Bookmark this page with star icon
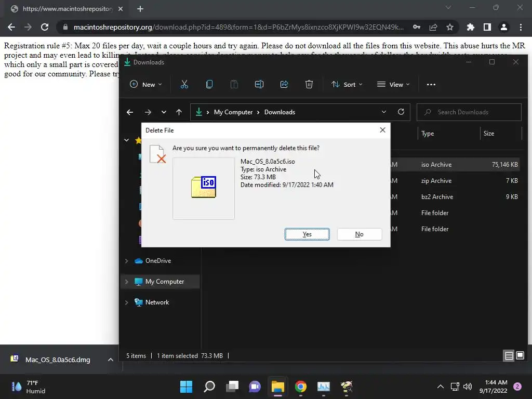 tap(450, 27)
